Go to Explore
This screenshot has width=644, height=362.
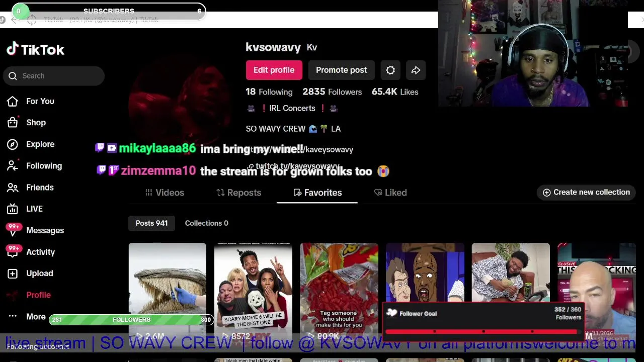coord(40,144)
